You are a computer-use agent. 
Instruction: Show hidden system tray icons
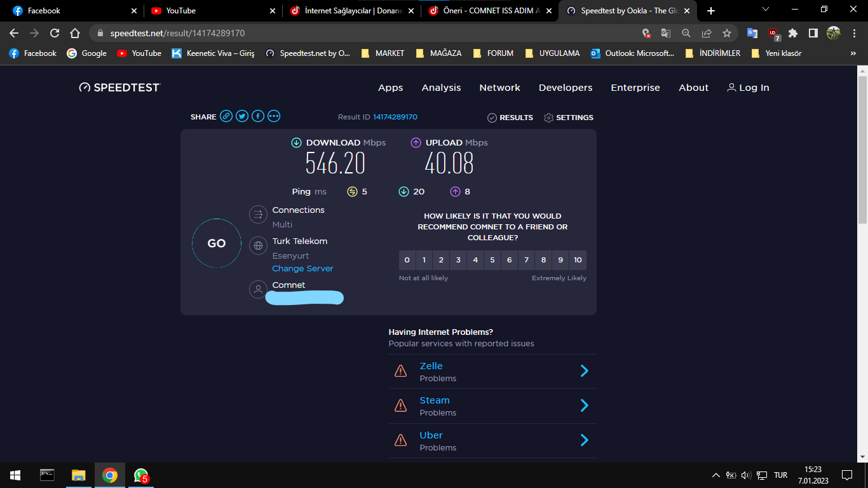716,475
